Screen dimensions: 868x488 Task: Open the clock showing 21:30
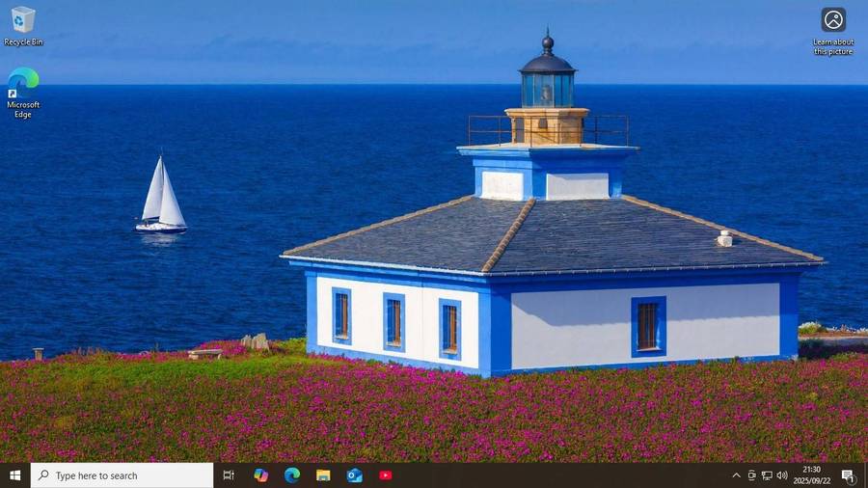click(811, 475)
